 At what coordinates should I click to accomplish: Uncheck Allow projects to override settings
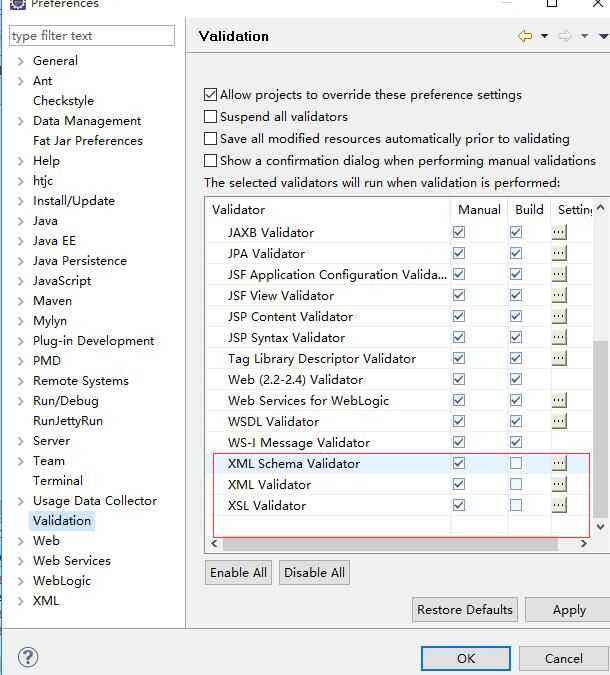211,95
